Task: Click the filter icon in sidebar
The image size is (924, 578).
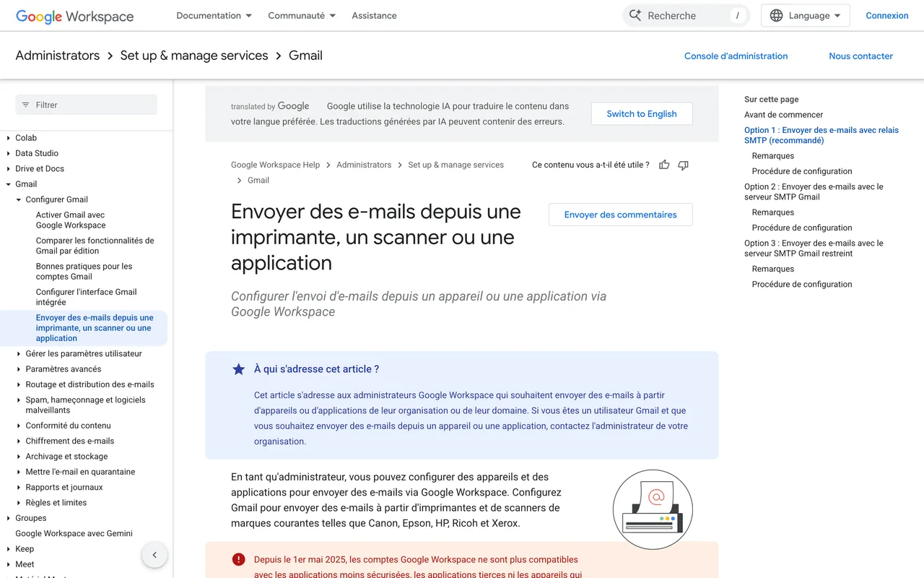Action: 26,105
